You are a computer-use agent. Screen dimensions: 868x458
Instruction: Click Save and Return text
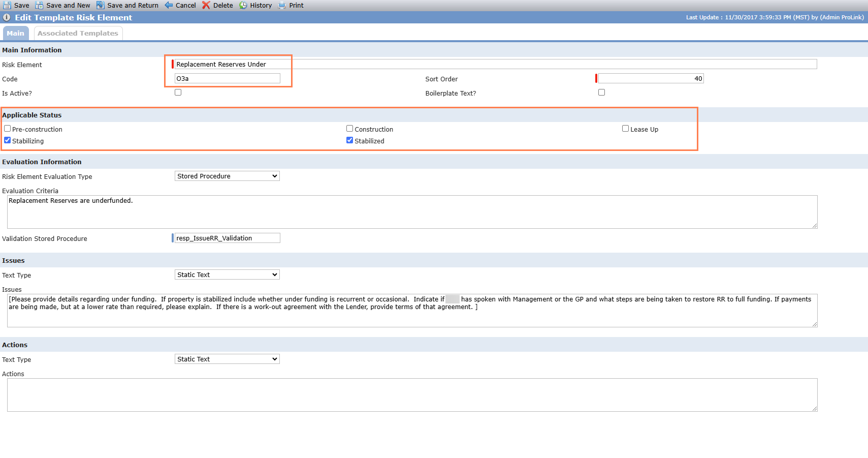coord(133,5)
